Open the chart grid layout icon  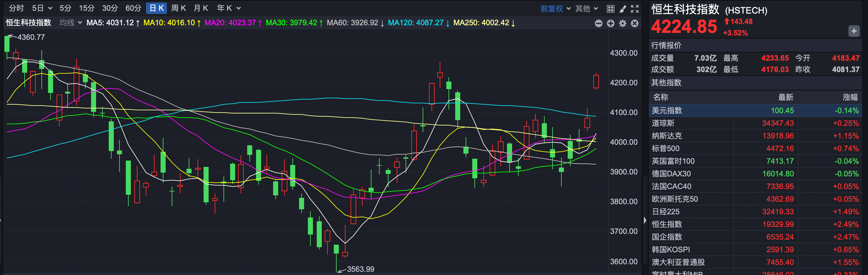[610, 9]
